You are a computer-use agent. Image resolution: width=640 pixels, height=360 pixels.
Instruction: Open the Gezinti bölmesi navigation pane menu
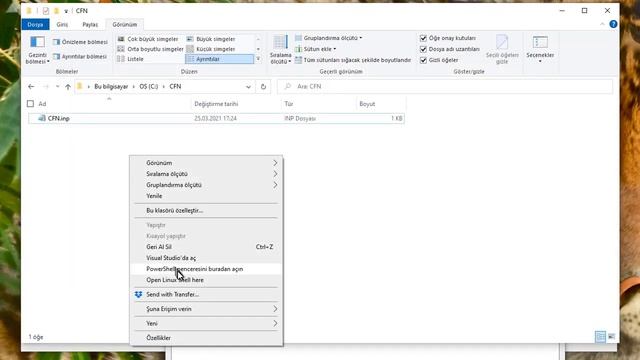point(37,50)
